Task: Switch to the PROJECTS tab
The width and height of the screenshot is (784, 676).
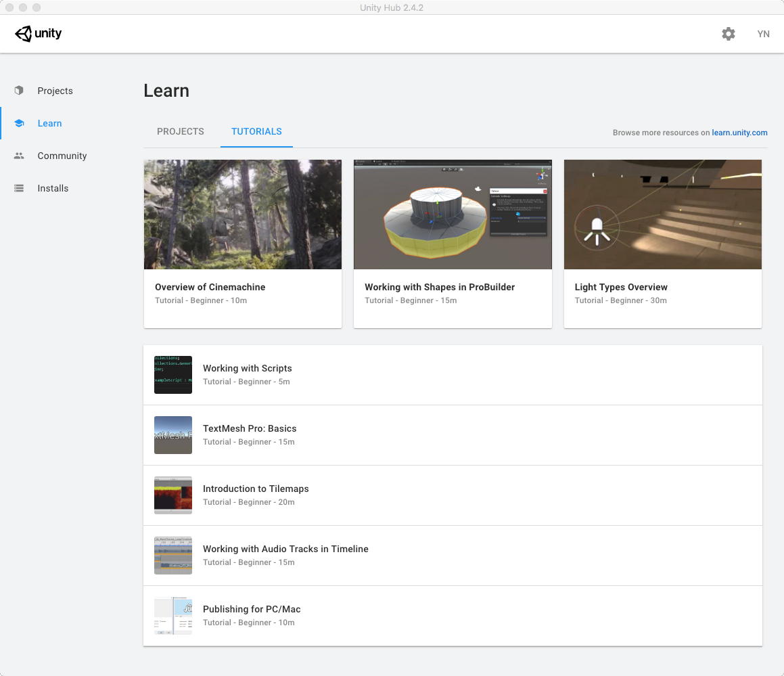Action: tap(180, 131)
